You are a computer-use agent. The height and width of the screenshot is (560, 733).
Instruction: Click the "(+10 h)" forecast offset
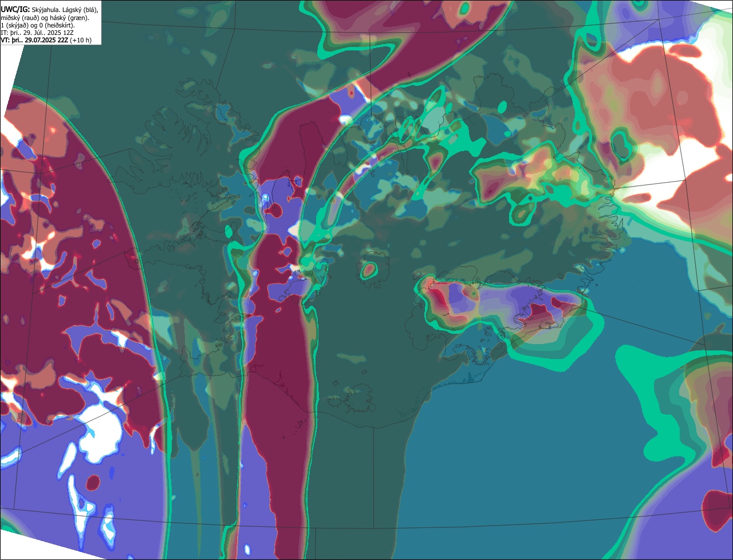click(x=81, y=40)
